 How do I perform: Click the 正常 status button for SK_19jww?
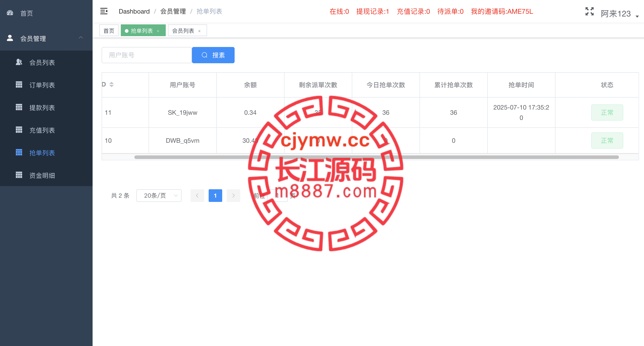[607, 112]
